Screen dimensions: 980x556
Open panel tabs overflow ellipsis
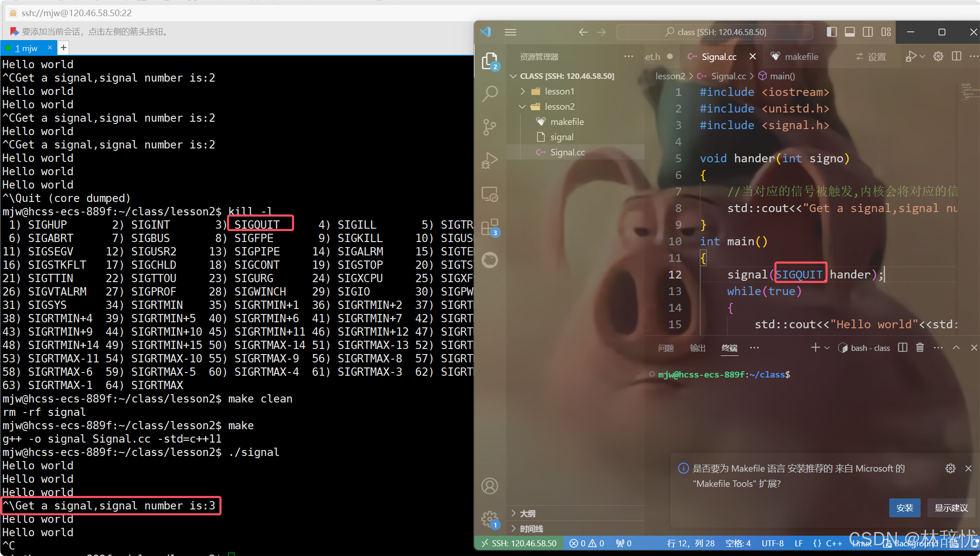pos(754,348)
